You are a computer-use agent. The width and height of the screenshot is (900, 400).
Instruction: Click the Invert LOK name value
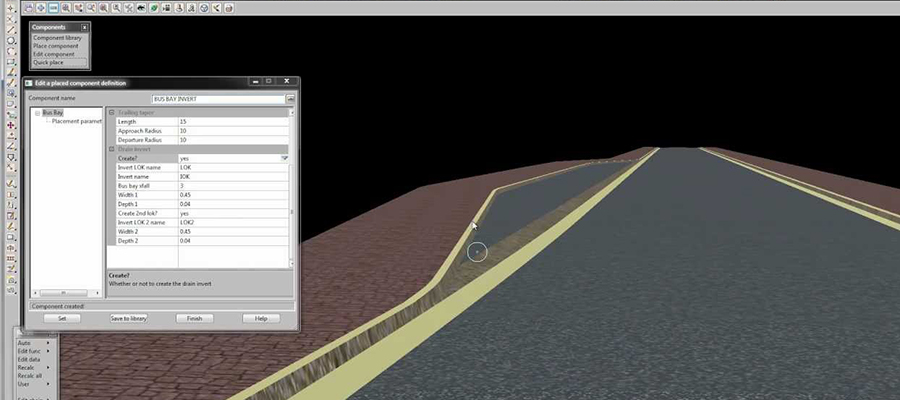[x=233, y=168]
